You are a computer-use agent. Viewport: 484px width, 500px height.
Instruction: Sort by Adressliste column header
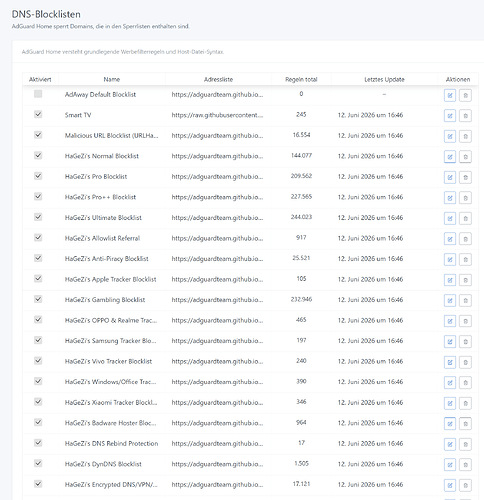(x=218, y=79)
